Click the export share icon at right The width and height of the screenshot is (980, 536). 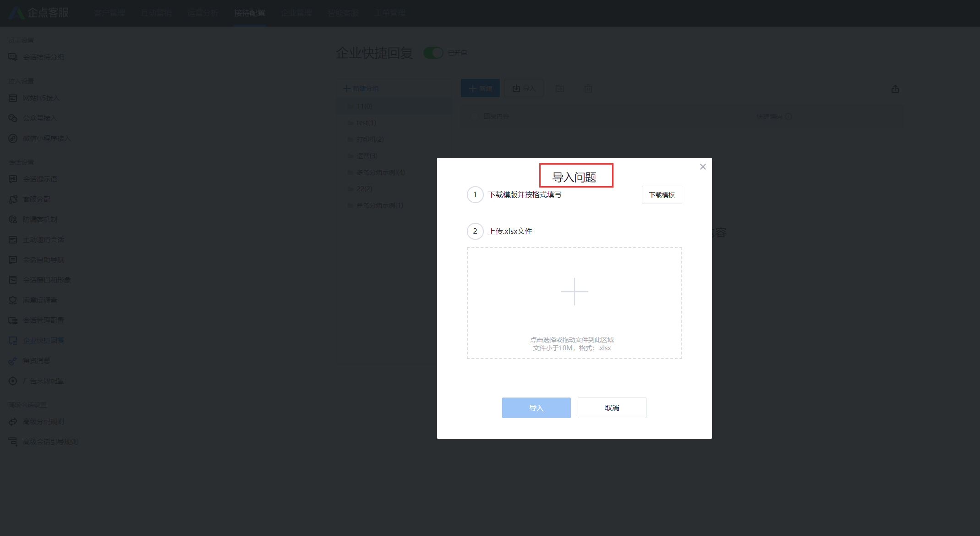click(895, 89)
